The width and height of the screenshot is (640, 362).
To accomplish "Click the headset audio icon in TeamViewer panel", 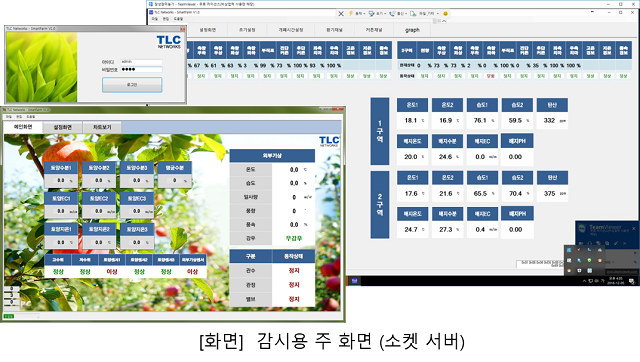I will 590,243.
